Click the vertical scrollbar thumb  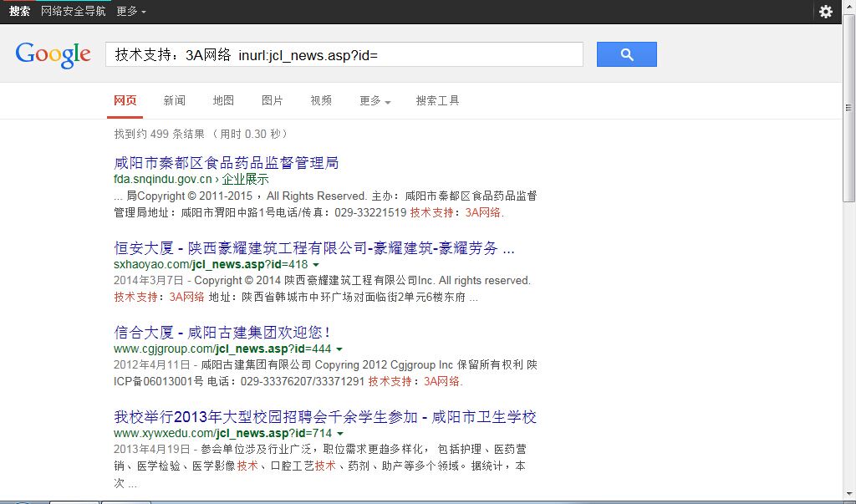[848, 108]
